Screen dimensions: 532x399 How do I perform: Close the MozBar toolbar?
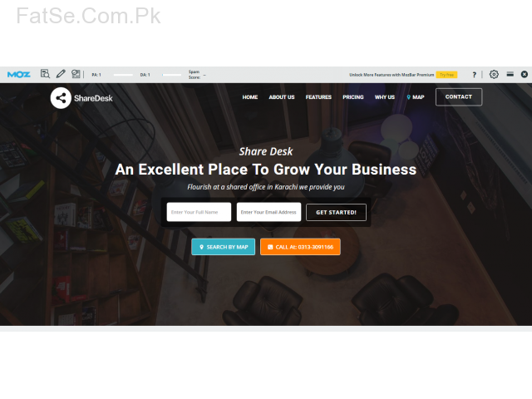point(525,74)
